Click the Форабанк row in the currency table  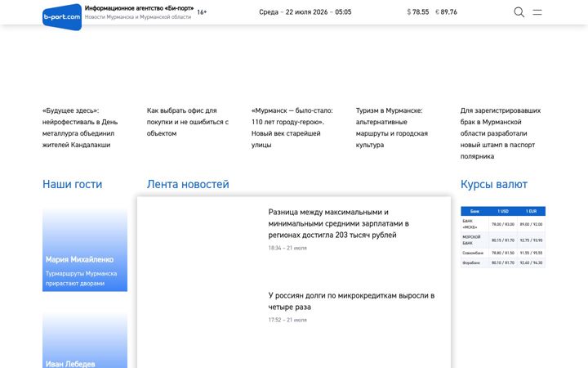click(503, 263)
